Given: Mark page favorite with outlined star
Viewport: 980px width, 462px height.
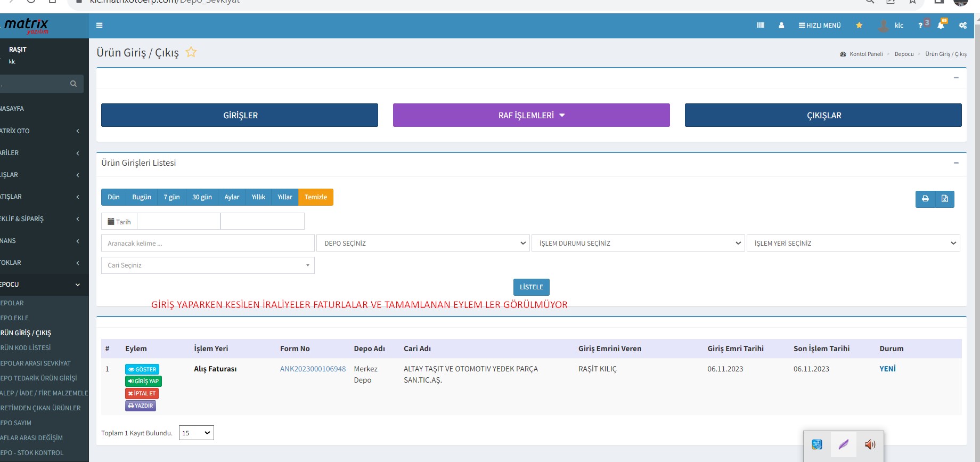Looking at the screenshot, I should 191,52.
